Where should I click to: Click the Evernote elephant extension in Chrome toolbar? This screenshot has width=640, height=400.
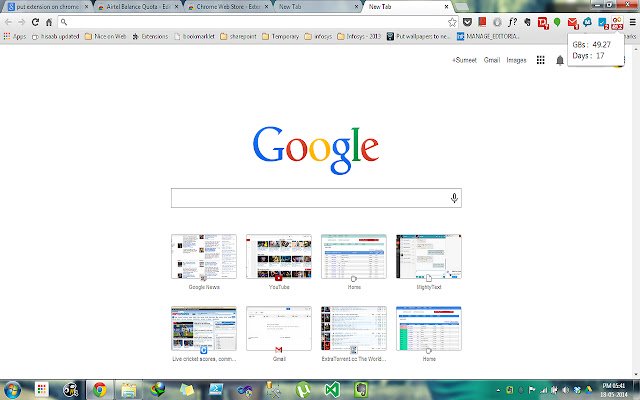[527, 22]
